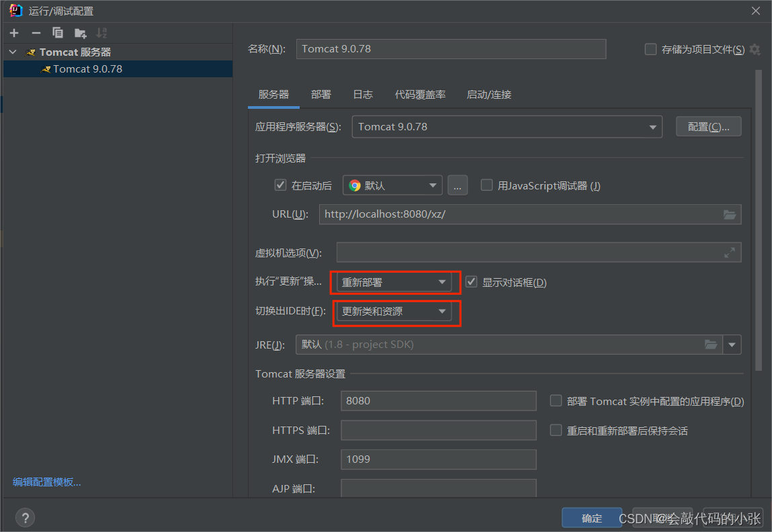Expand the VM options field
The width and height of the screenshot is (772, 532).
(x=730, y=253)
